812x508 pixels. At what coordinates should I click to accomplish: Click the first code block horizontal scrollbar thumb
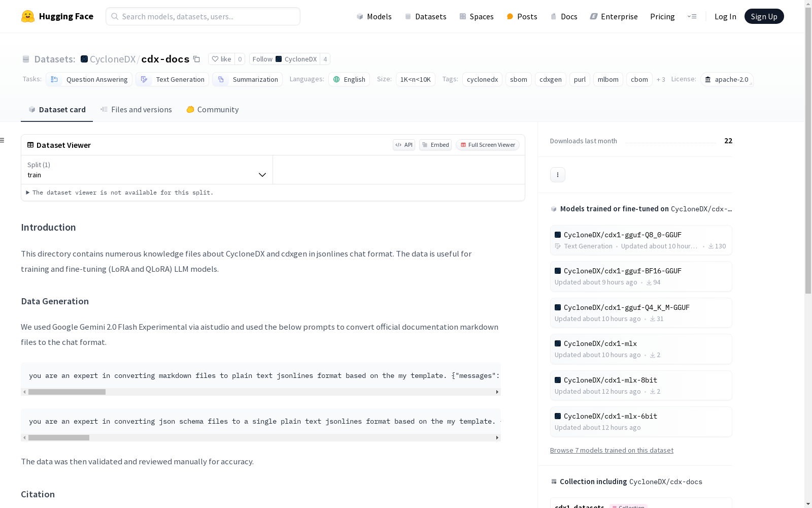(x=67, y=392)
